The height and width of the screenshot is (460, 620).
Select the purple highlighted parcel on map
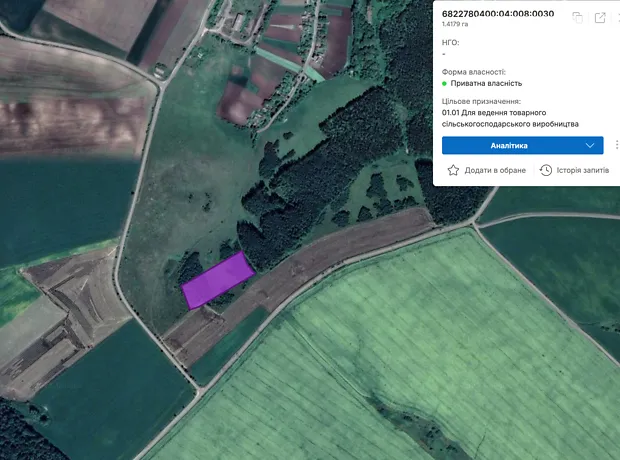pyautogui.click(x=217, y=280)
